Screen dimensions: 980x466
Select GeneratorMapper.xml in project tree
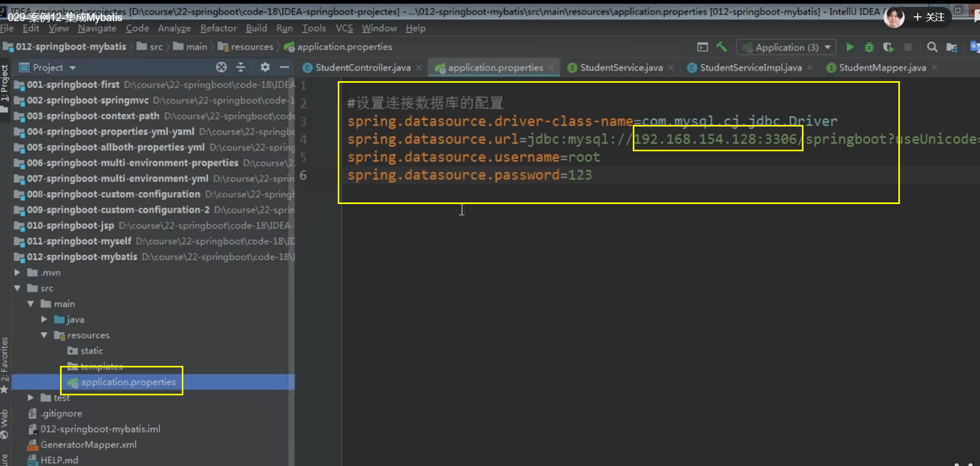point(89,444)
